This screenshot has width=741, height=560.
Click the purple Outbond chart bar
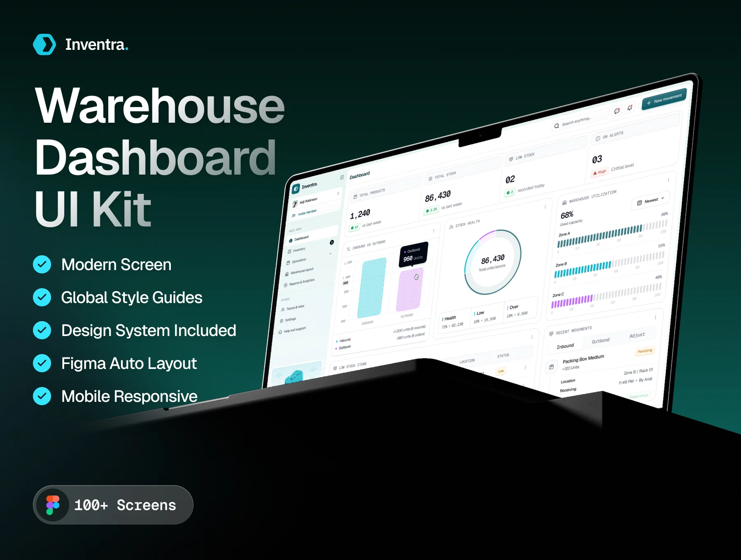click(x=410, y=289)
